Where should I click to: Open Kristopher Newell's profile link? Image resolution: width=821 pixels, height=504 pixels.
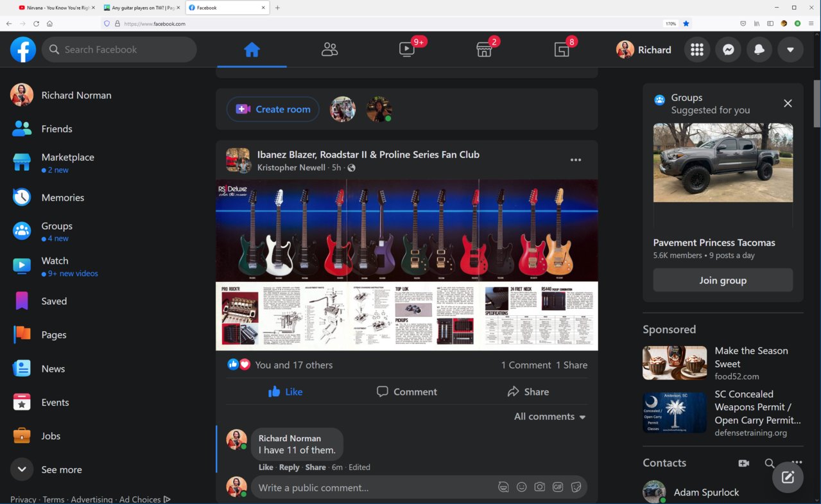tap(291, 168)
